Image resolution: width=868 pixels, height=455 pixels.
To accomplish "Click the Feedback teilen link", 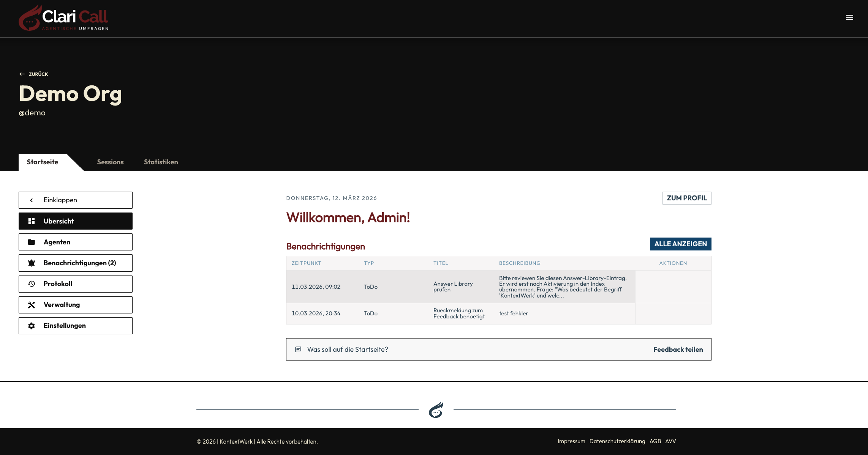I will [678, 349].
